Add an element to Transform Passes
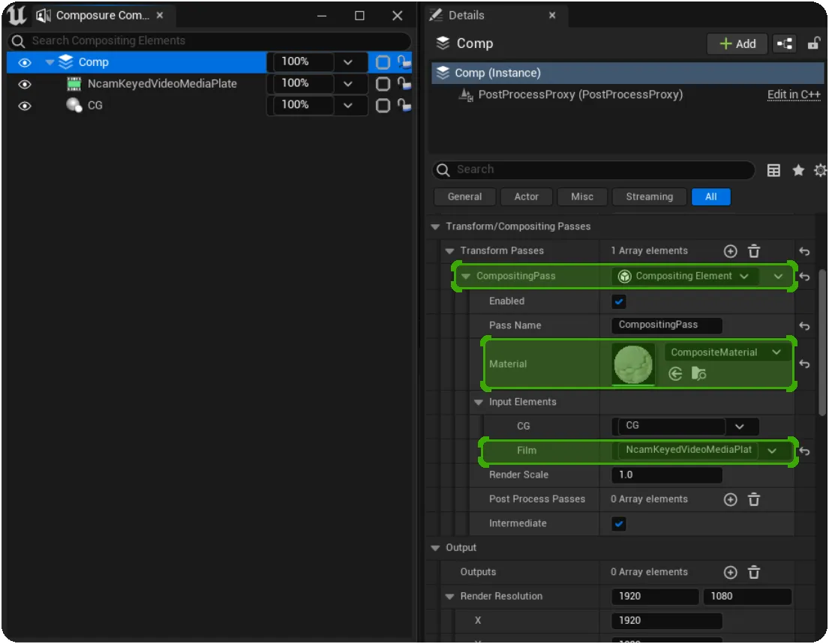Image resolution: width=829 pixels, height=644 pixels. (x=730, y=251)
